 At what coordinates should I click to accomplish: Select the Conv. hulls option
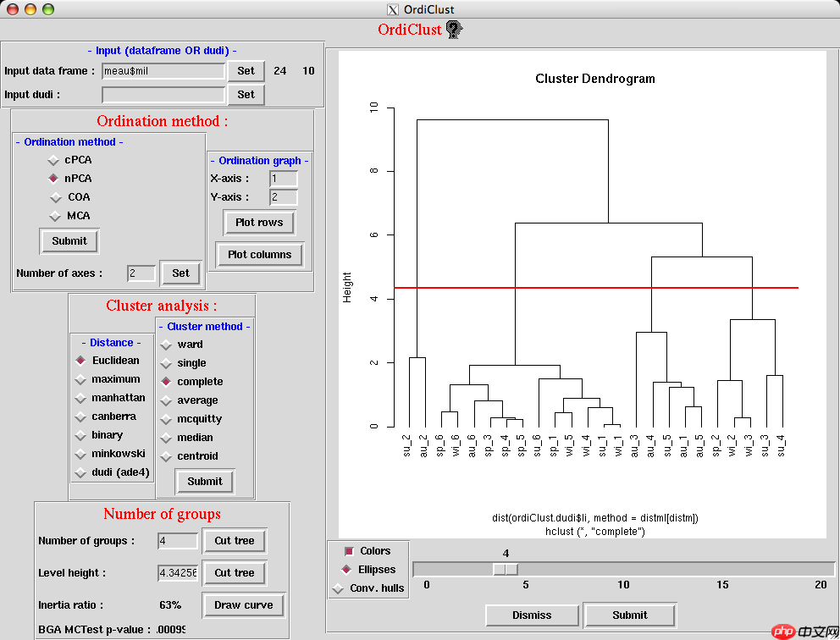(x=339, y=588)
